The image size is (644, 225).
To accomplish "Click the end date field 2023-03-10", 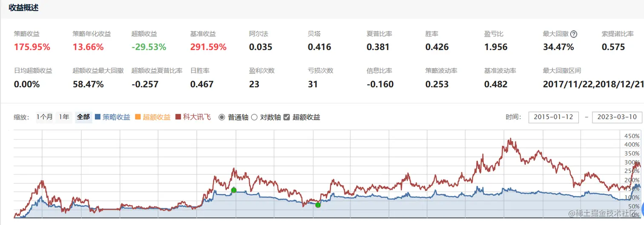I will (617, 117).
